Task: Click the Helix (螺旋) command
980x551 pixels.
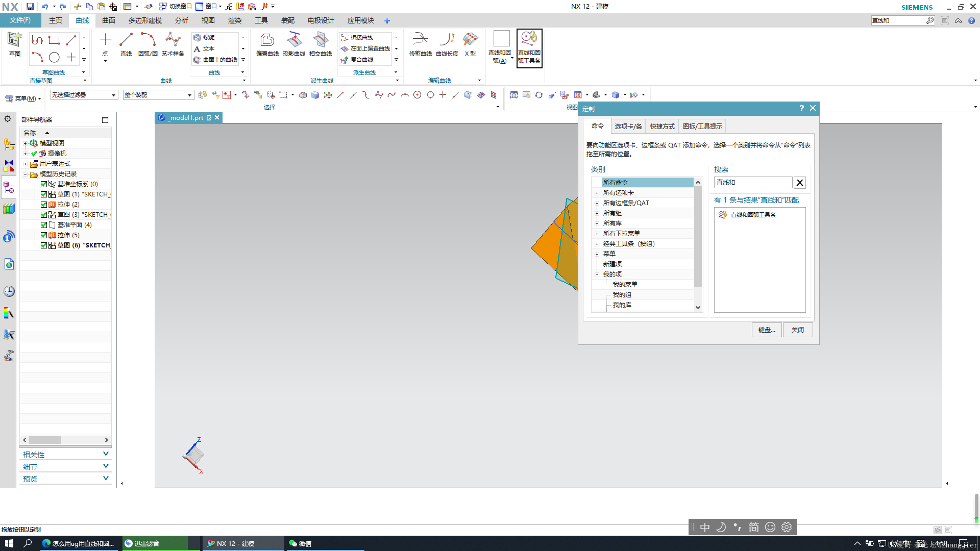Action: (x=204, y=37)
